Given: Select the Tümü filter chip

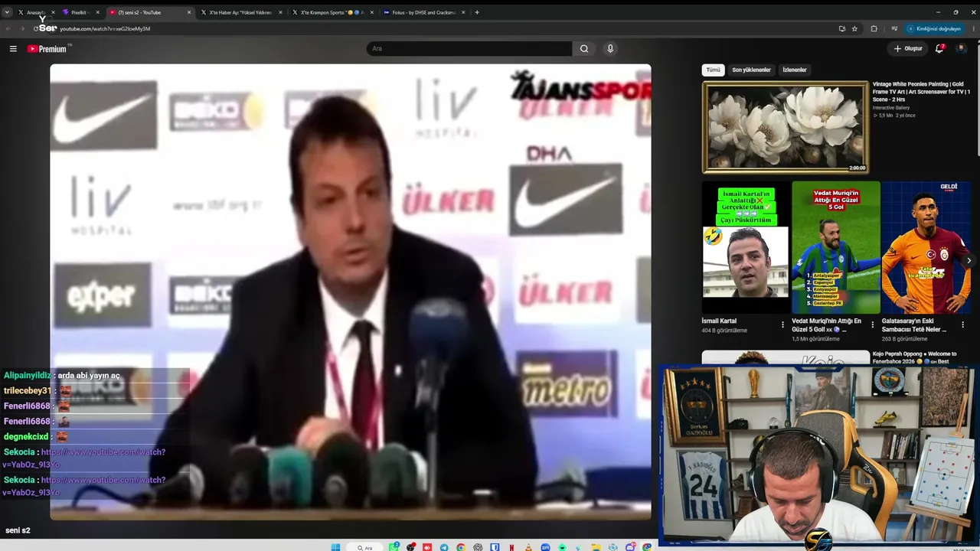Looking at the screenshot, I should click(x=713, y=70).
